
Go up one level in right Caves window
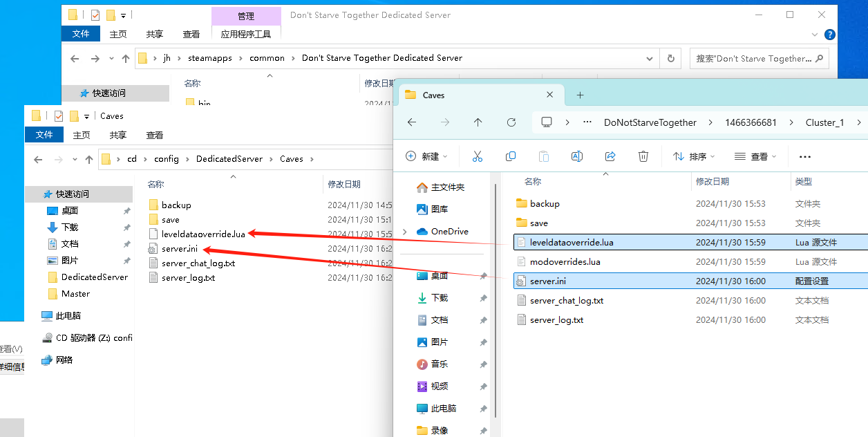(478, 122)
